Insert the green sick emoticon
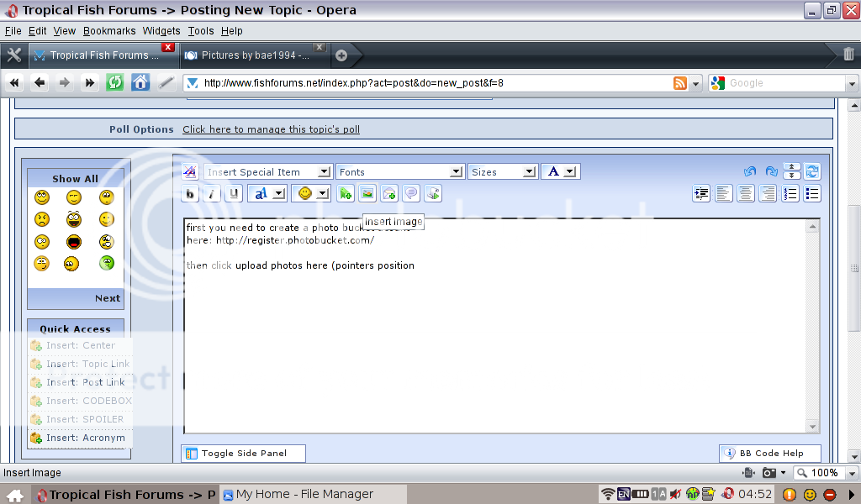This screenshot has height=504, width=861. [x=107, y=263]
